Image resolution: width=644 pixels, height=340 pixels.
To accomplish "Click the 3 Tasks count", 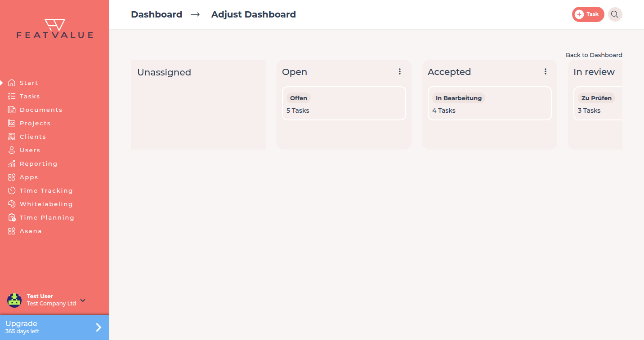I will (589, 110).
